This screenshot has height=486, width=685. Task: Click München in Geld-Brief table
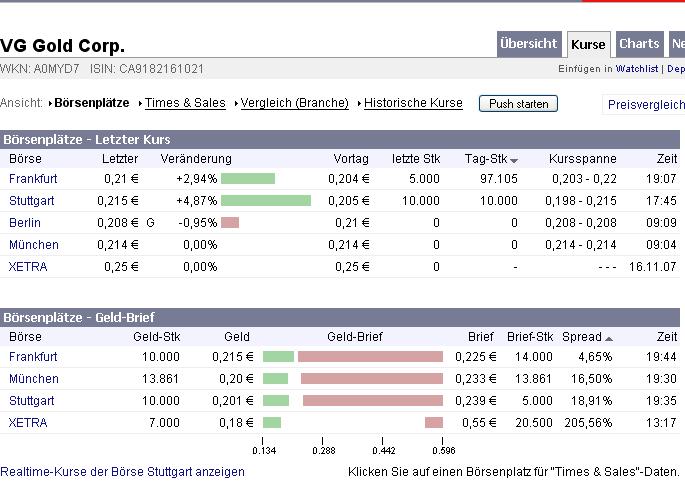[34, 378]
